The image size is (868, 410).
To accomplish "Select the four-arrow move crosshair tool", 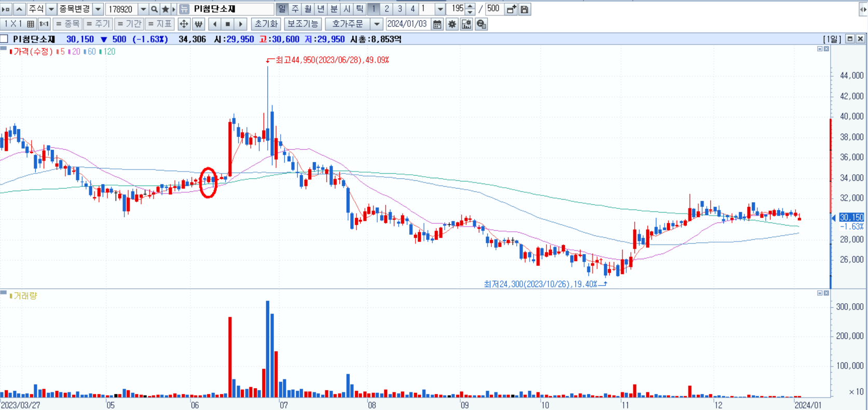I will click(184, 24).
